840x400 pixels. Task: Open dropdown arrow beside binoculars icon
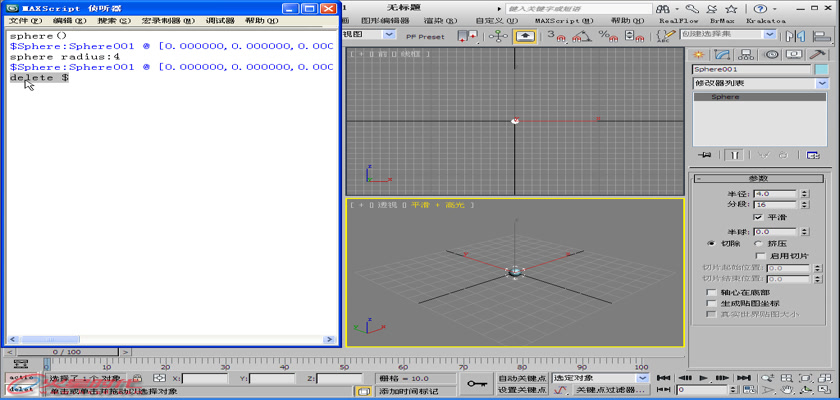677,9
